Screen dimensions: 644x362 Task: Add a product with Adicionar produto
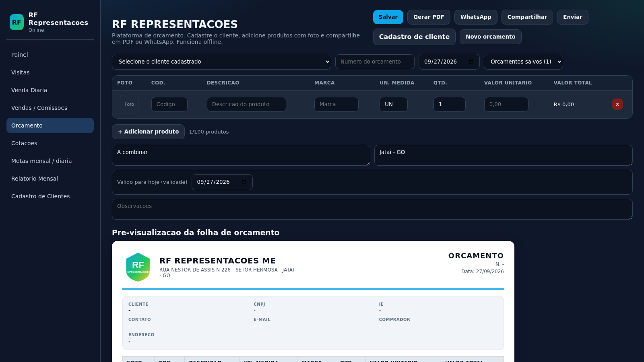click(148, 132)
